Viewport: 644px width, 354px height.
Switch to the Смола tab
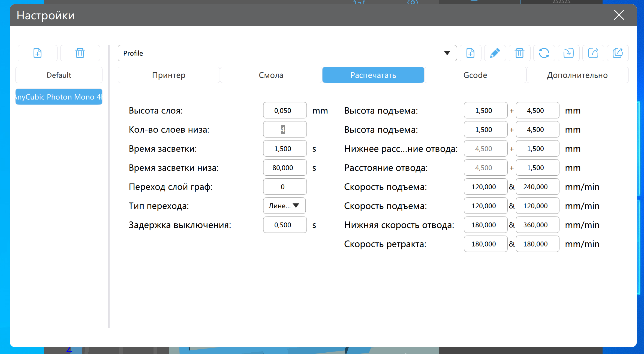(271, 75)
